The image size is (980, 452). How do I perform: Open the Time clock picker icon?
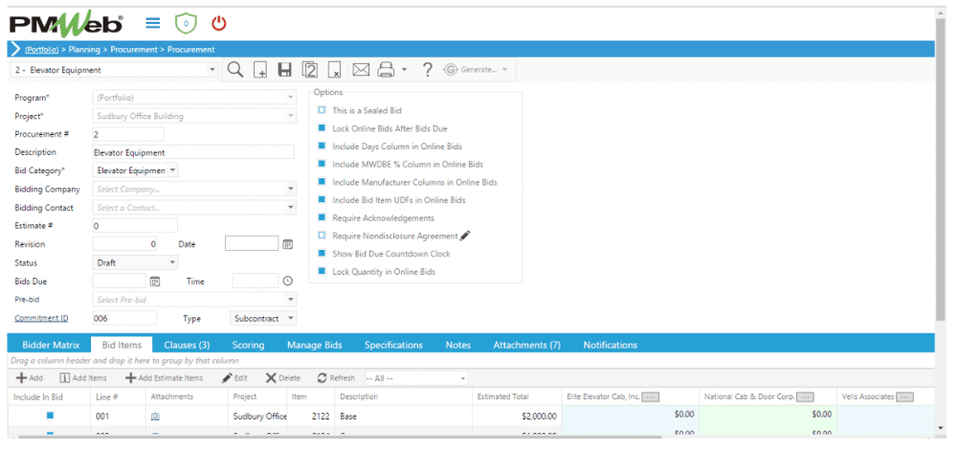coord(287,282)
